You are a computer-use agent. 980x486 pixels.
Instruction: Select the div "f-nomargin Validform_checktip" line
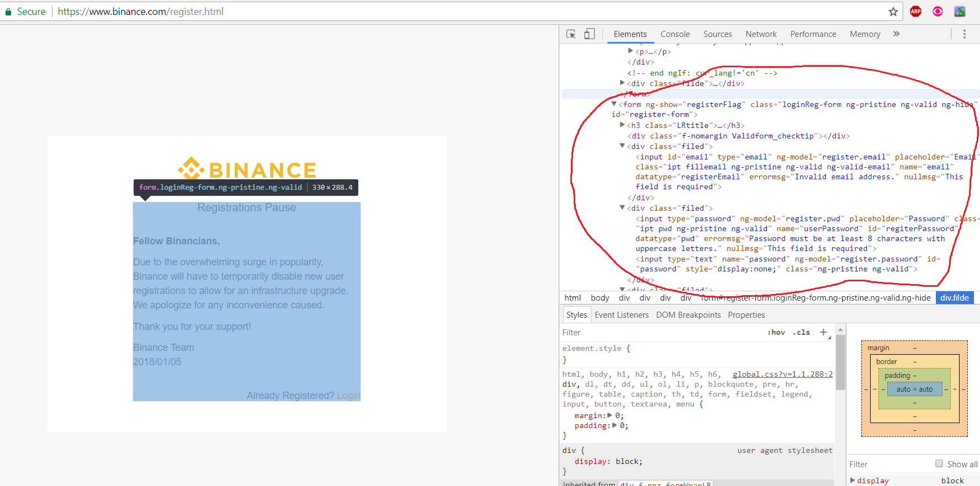click(x=739, y=136)
